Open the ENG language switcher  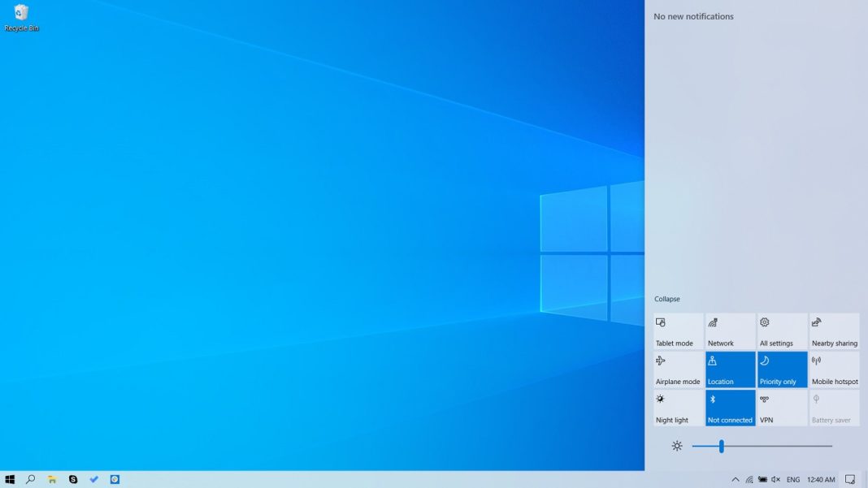coord(793,479)
